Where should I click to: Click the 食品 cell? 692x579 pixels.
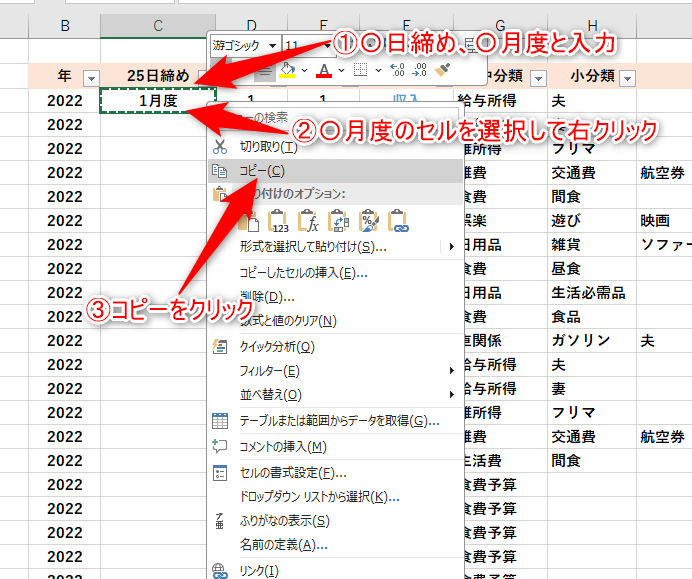pyautogui.click(x=592, y=316)
